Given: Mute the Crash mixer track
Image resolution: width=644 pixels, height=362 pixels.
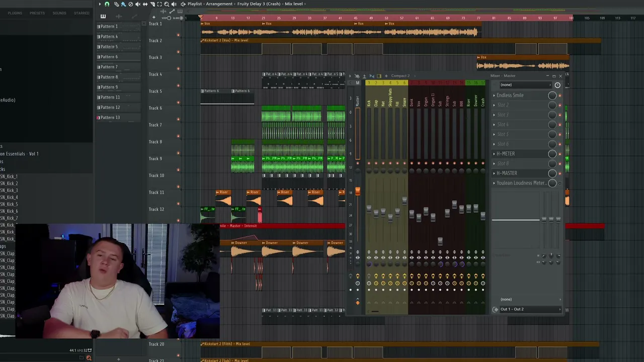Looking at the screenshot, I should [x=483, y=163].
